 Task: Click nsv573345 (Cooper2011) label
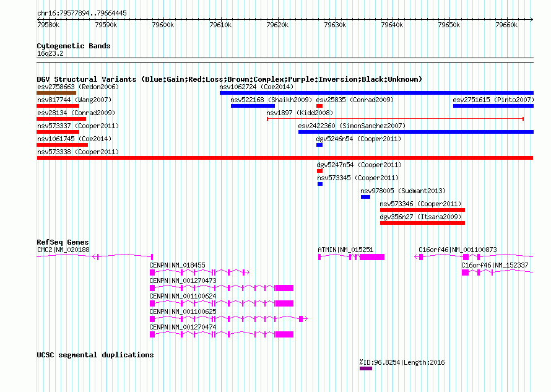click(x=358, y=178)
